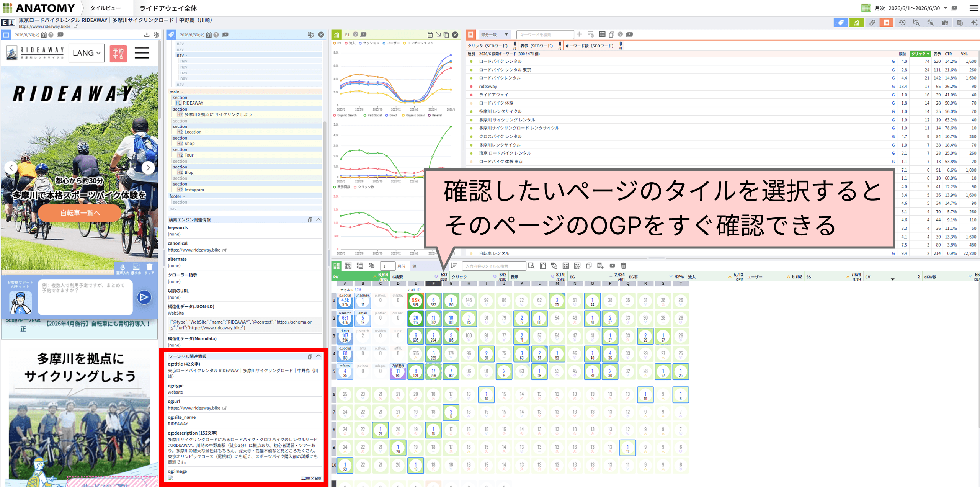The image size is (980, 487).
Task: Open the LANG dropdown on the website preview
Action: click(87, 53)
